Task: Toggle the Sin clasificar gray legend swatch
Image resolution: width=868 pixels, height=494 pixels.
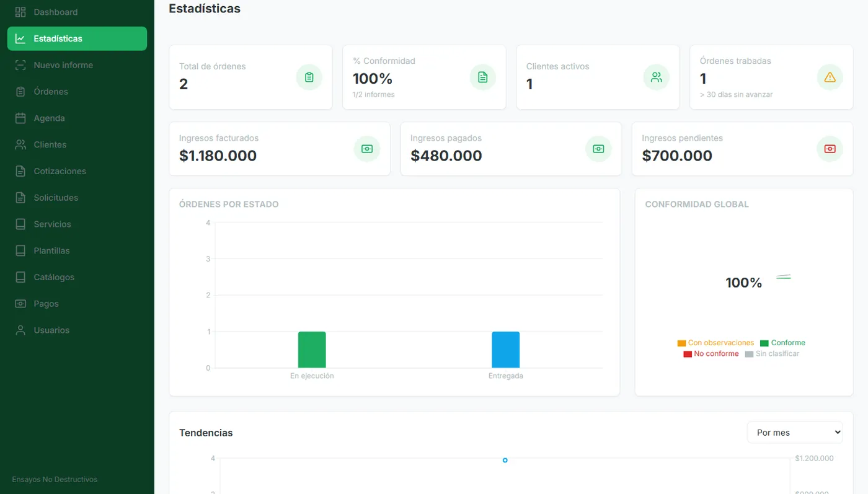Action: tap(749, 355)
